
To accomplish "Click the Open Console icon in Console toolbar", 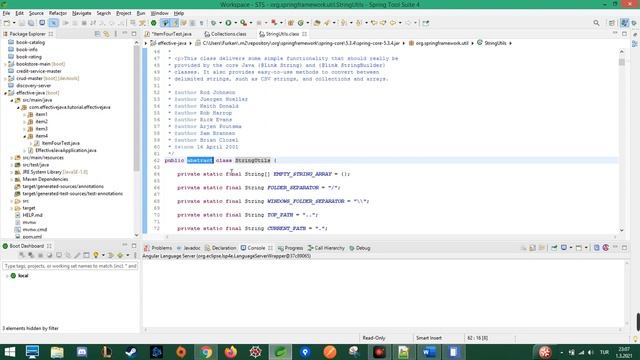I will 579,248.
